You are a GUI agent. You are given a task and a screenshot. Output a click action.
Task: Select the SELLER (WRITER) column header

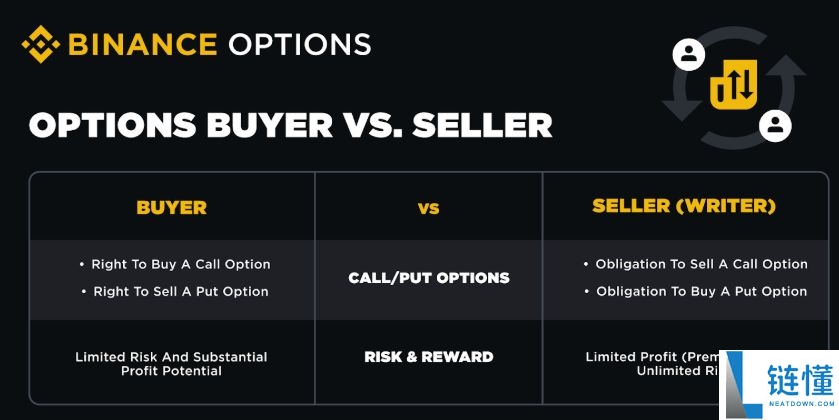[x=684, y=207]
